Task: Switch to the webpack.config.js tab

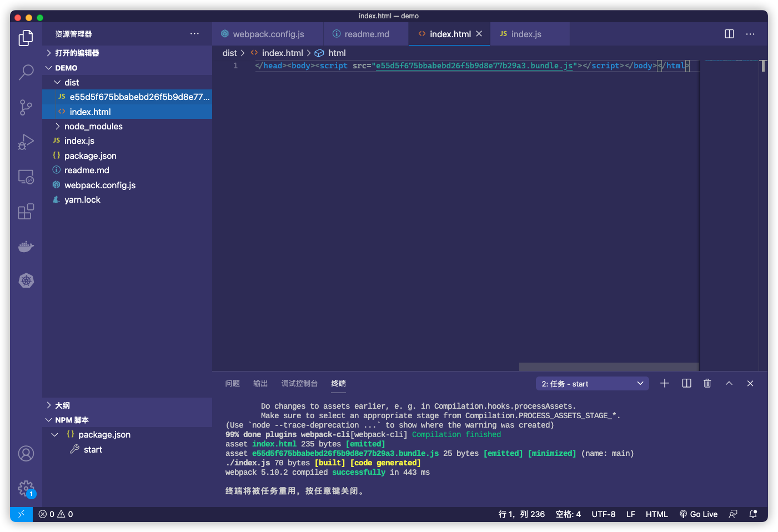Action: pos(268,34)
